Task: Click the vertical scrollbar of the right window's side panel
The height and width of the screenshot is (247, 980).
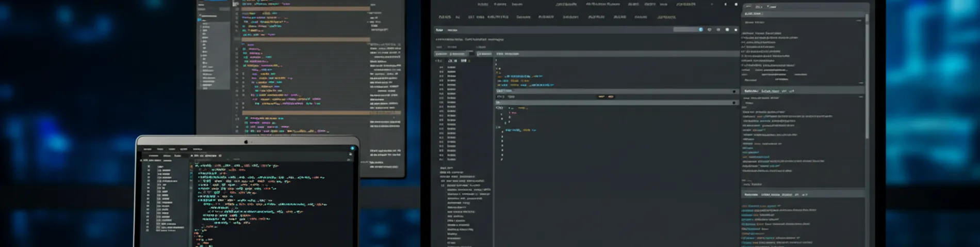Action: 867,78
